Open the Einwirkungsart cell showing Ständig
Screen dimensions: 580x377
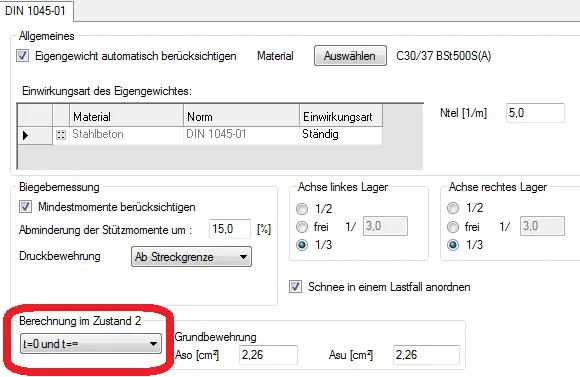click(x=340, y=135)
